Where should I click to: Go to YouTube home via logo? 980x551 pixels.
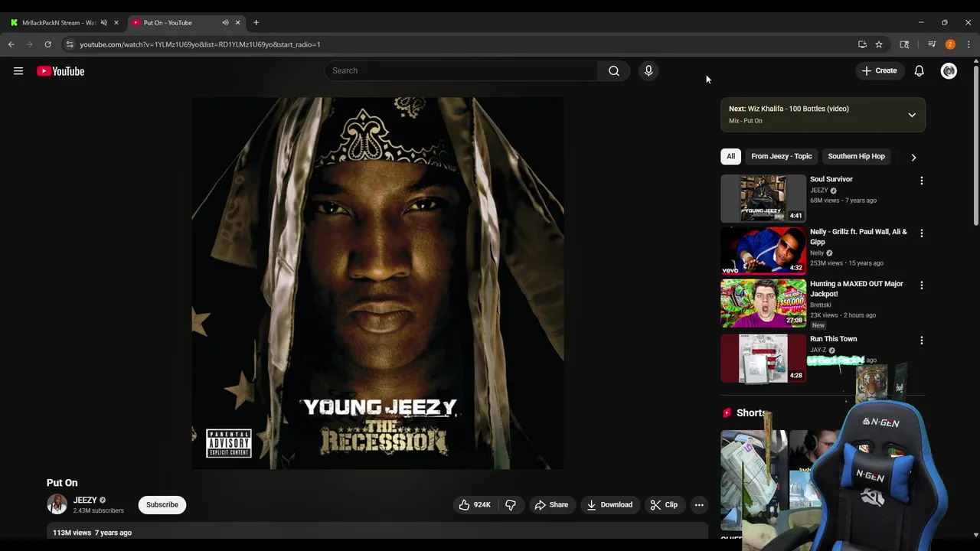60,71
